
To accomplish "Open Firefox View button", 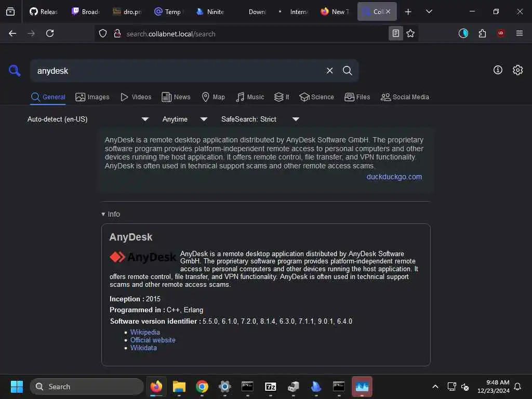I will tap(10, 11).
